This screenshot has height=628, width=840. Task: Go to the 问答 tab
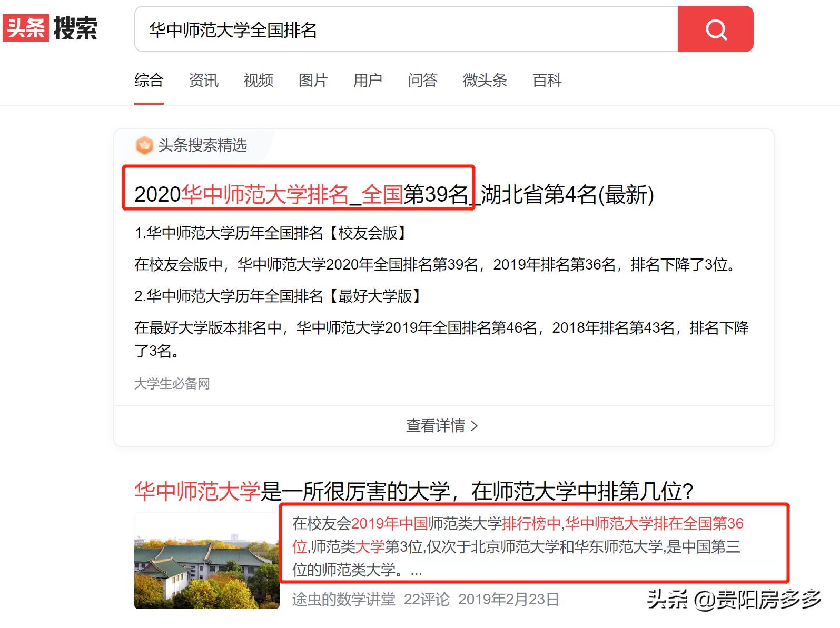423,81
